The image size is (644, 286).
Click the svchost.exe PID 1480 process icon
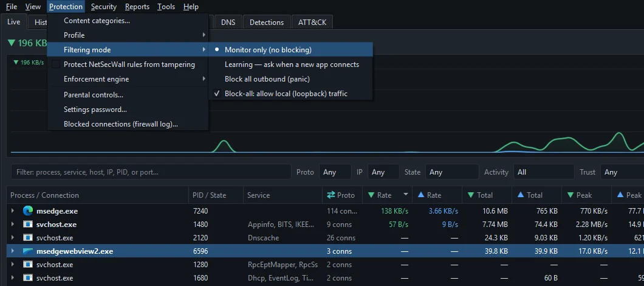pos(27,225)
